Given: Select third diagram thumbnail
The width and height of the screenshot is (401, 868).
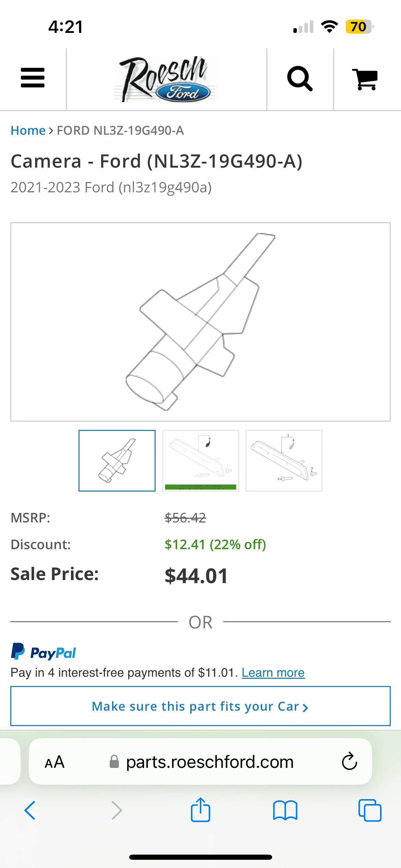Looking at the screenshot, I should [x=284, y=460].
